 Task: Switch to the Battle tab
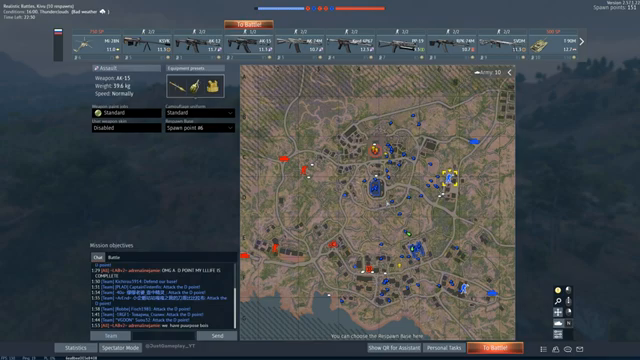(114, 258)
